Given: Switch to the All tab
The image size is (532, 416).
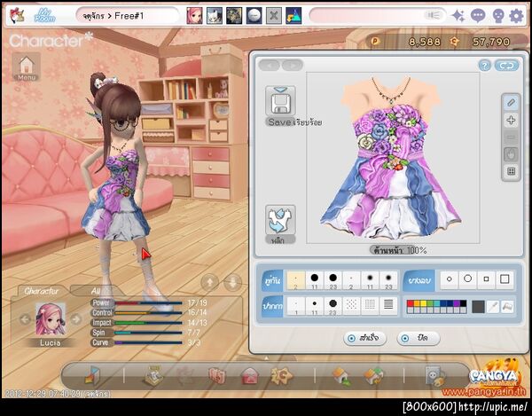Looking at the screenshot, I should [x=96, y=291].
